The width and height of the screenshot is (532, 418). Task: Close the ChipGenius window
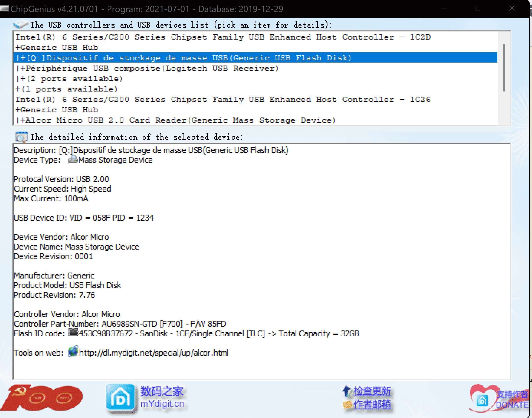512,8
